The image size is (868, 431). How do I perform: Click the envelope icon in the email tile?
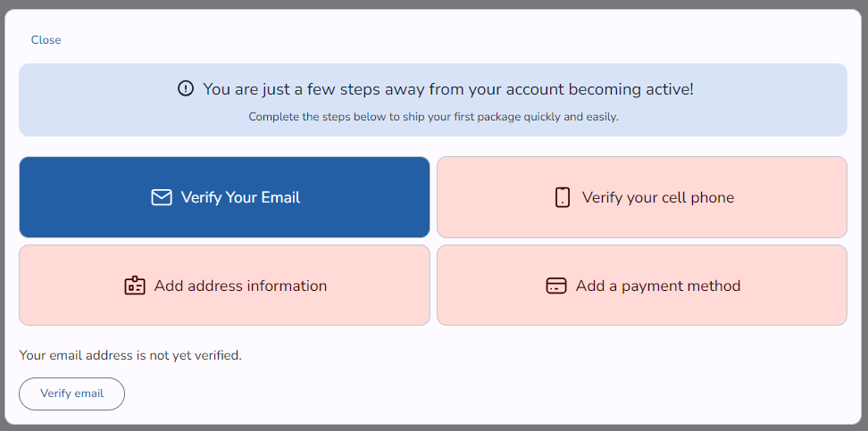pyautogui.click(x=162, y=197)
